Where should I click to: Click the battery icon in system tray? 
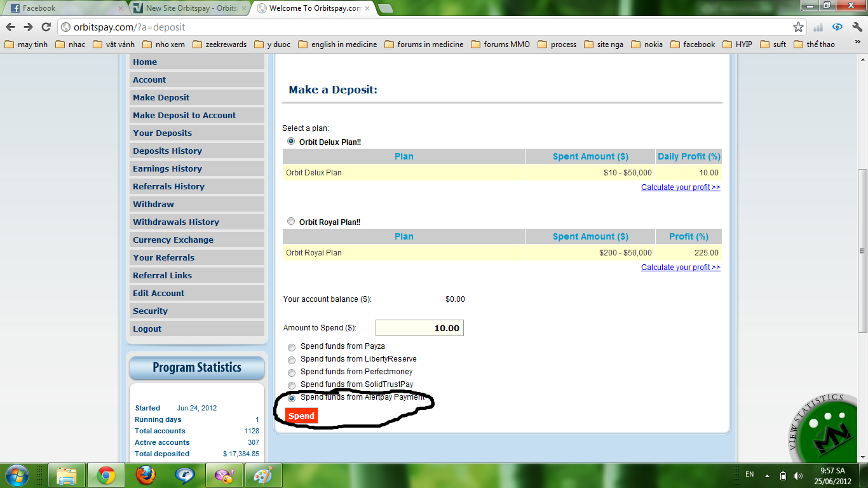783,475
